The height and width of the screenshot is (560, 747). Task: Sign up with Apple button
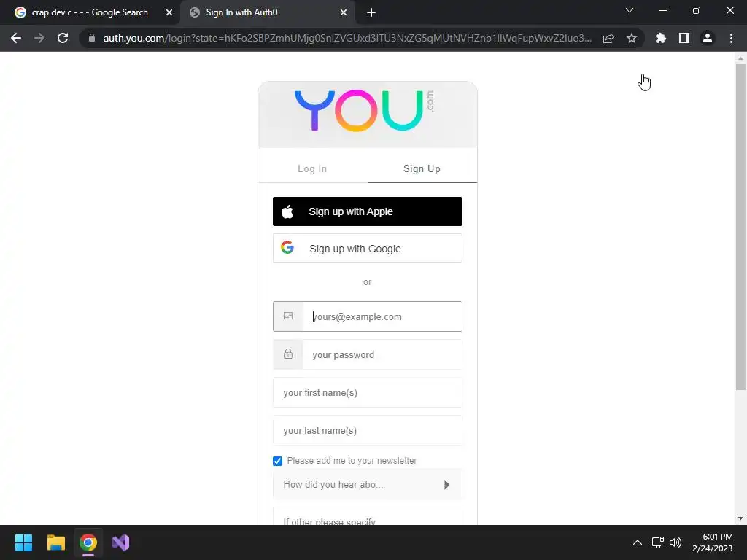pyautogui.click(x=368, y=211)
